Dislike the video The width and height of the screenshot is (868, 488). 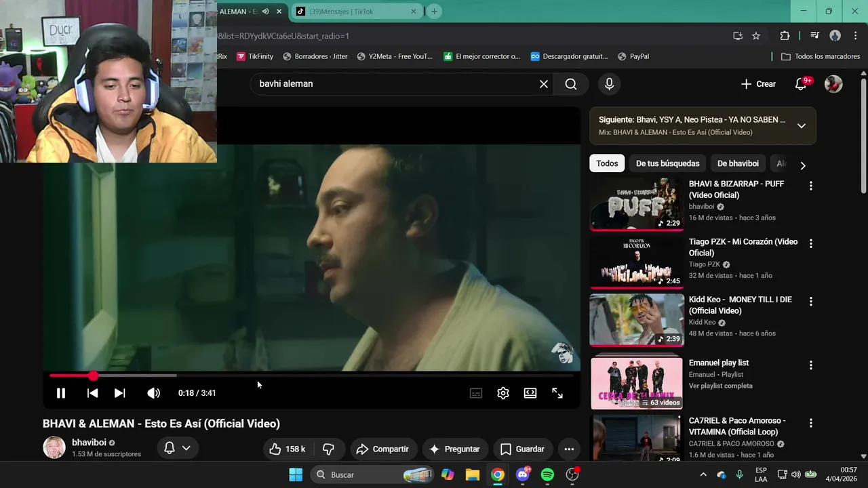tap(329, 449)
